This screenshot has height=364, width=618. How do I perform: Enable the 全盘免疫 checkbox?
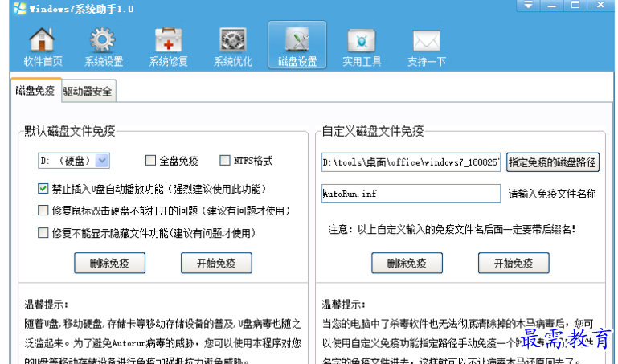(x=150, y=161)
